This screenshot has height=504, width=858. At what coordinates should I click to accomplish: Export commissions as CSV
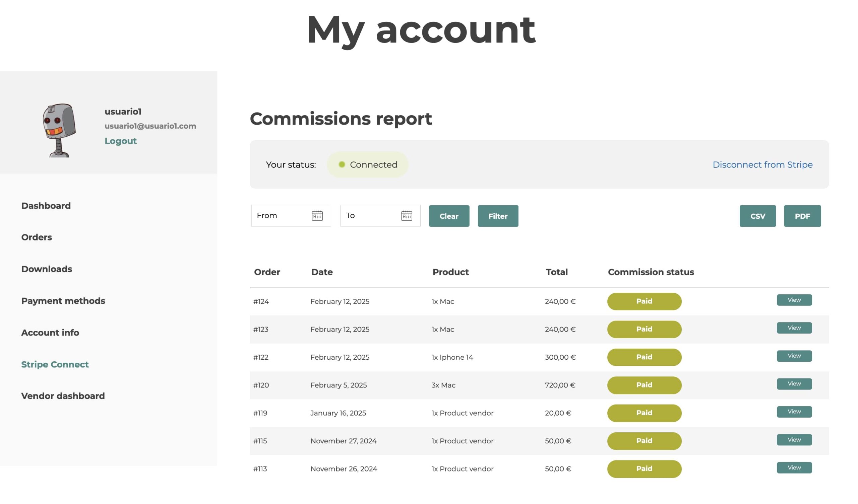pyautogui.click(x=758, y=216)
